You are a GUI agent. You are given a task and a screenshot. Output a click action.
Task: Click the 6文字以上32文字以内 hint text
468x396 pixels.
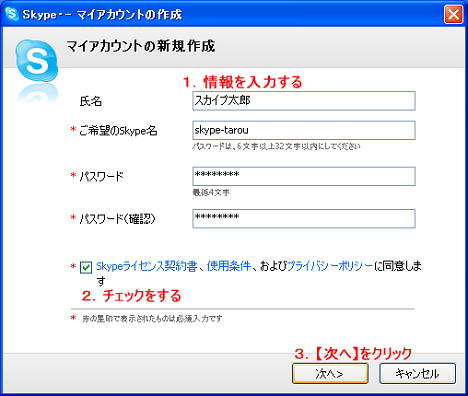tap(276, 146)
